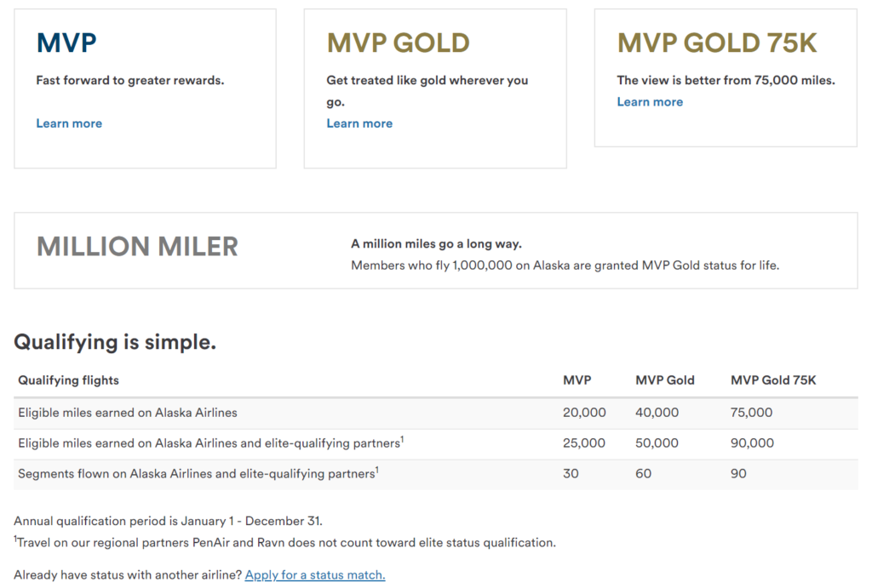Screen dimensions: 872x588
Task: Select the 60 segments cell
Action: pos(644,474)
